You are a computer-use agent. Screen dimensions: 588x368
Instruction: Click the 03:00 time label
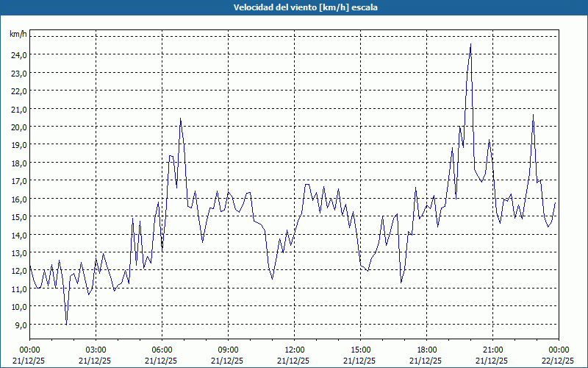[x=96, y=350]
